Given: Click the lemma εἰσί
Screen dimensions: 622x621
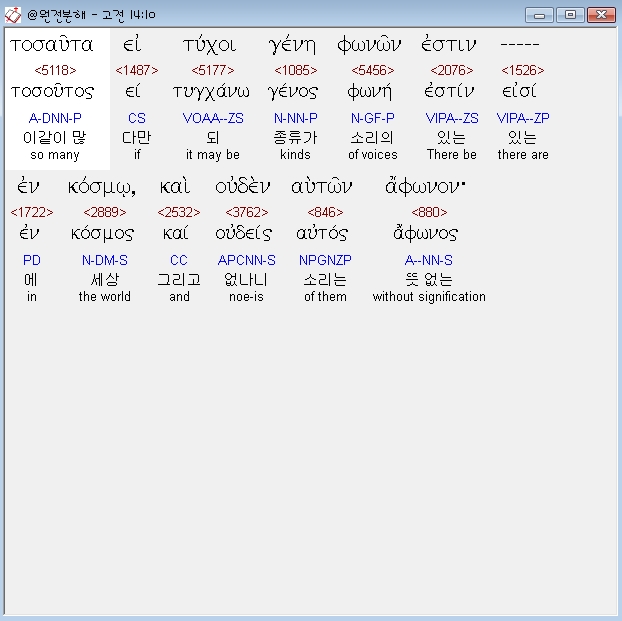Looking at the screenshot, I should (x=520, y=92).
